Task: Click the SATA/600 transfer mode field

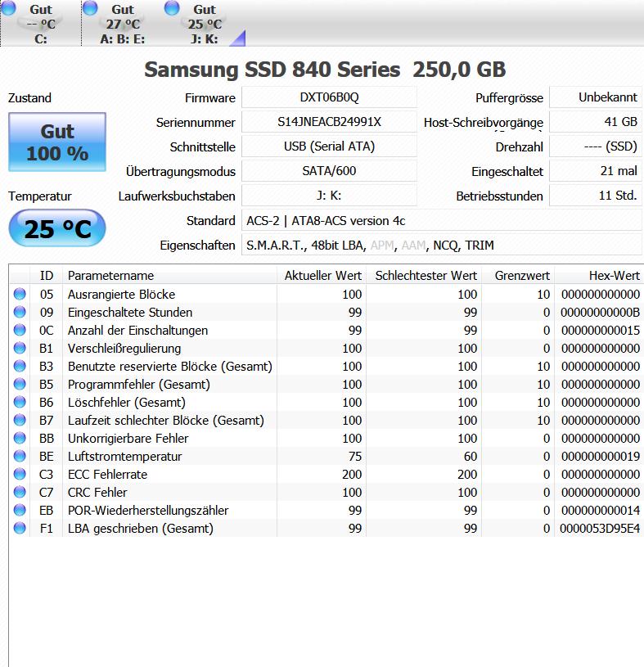Action: [329, 171]
